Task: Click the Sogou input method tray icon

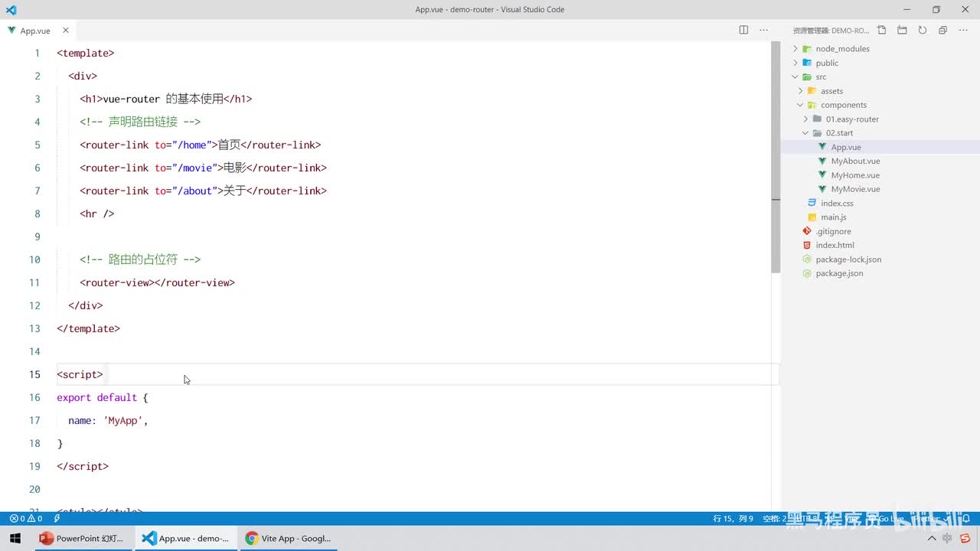Action: point(966,539)
